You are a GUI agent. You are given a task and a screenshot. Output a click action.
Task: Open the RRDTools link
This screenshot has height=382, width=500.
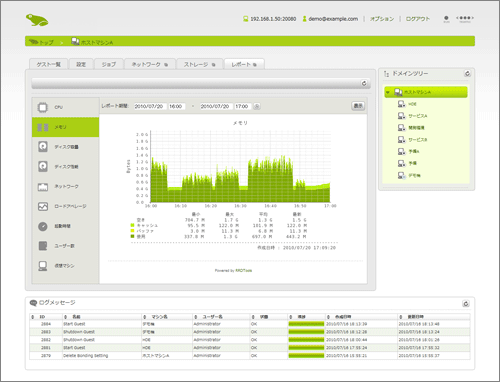pyautogui.click(x=244, y=270)
